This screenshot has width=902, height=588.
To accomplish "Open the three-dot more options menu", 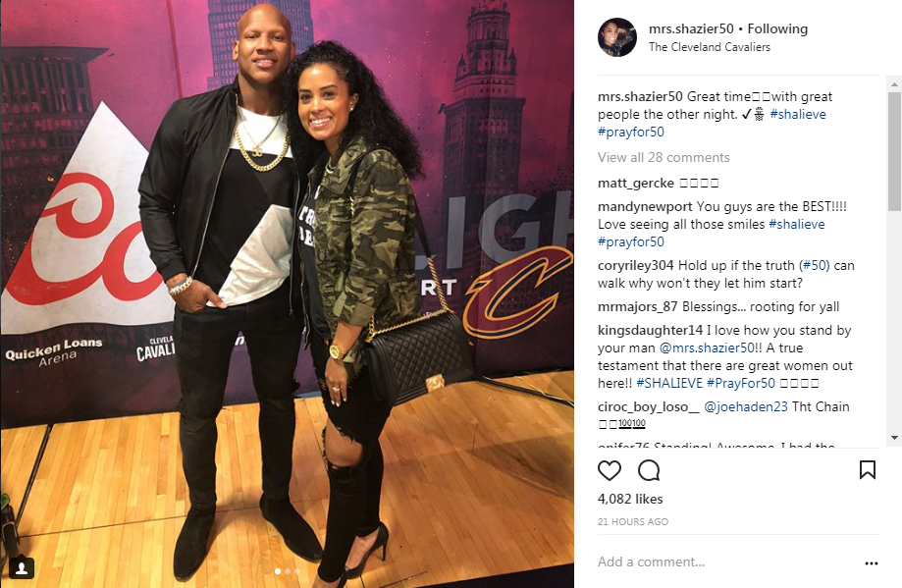I will (872, 563).
